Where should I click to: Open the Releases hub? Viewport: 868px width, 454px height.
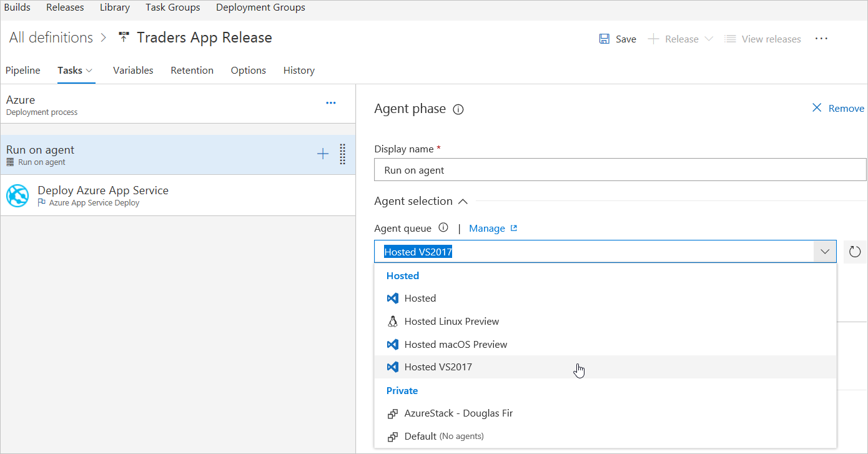[x=65, y=7]
